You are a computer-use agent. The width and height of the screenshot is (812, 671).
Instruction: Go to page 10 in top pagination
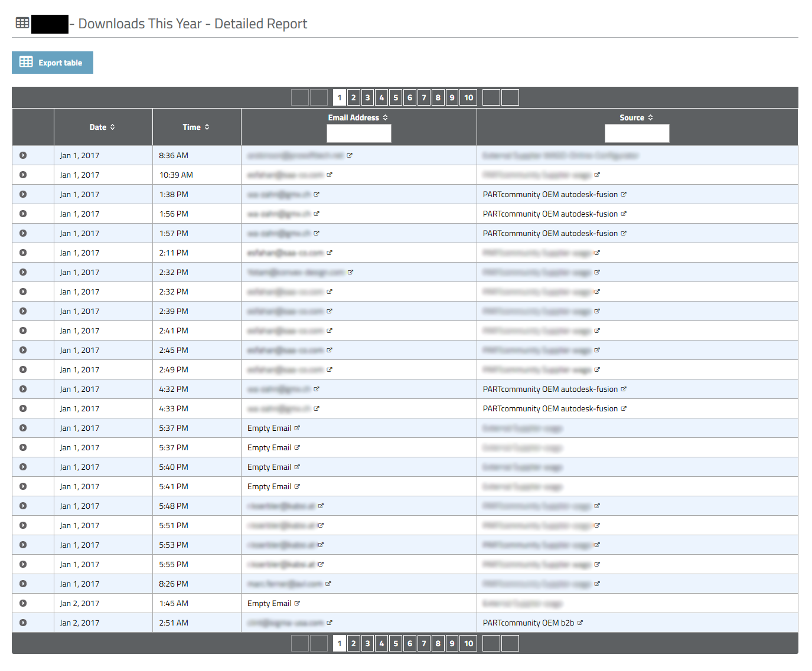click(x=468, y=97)
